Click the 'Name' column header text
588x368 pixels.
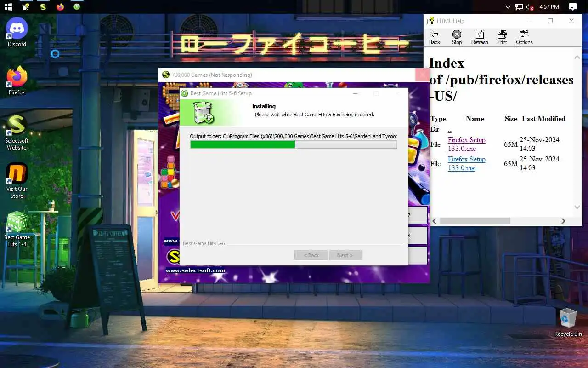pyautogui.click(x=475, y=119)
